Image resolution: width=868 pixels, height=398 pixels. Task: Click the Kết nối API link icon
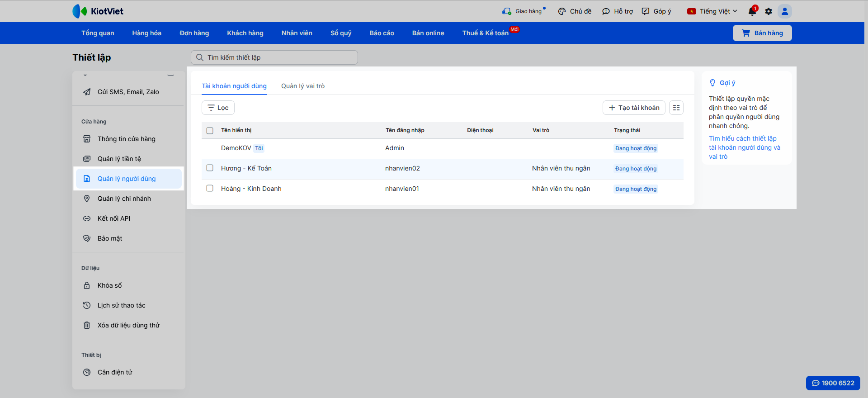click(x=87, y=218)
